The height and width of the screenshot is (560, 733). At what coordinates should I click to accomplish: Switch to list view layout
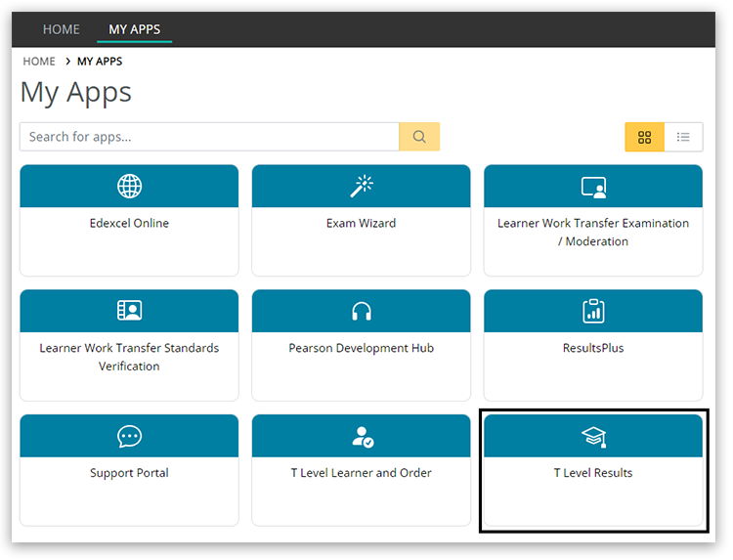pyautogui.click(x=683, y=138)
